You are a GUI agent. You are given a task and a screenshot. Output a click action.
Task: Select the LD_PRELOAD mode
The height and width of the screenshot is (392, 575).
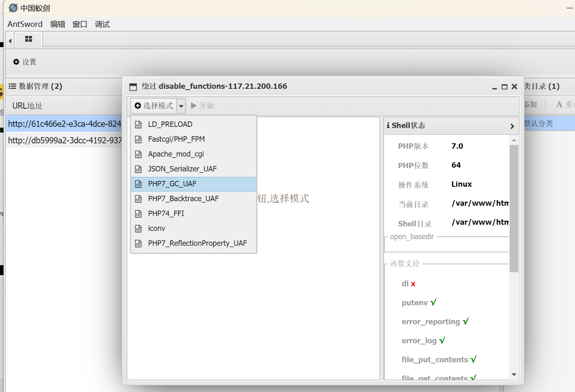[x=194, y=124]
